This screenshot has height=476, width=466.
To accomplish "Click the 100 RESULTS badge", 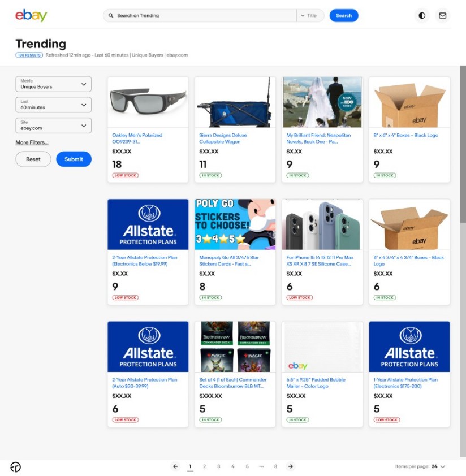I will (29, 55).
